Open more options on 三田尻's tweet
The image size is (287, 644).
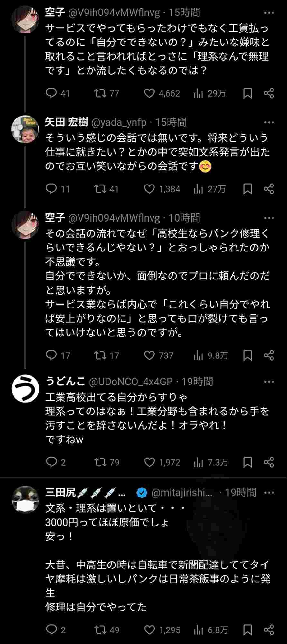269,493
